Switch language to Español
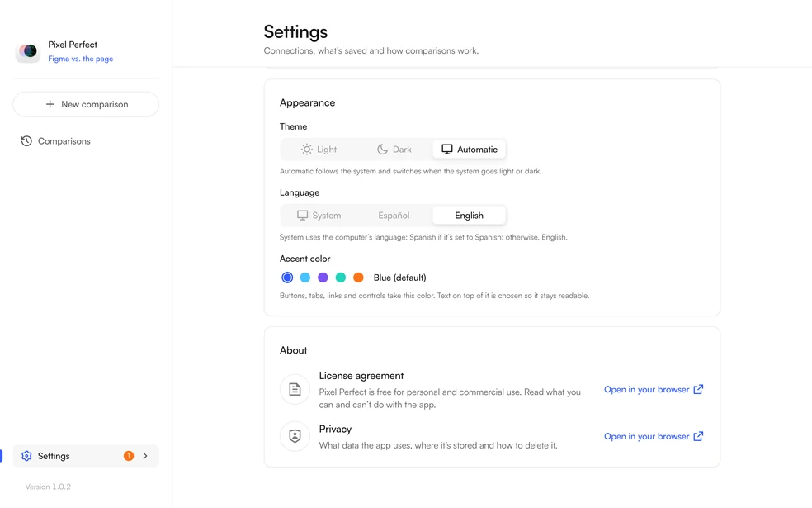The width and height of the screenshot is (812, 508). [394, 215]
